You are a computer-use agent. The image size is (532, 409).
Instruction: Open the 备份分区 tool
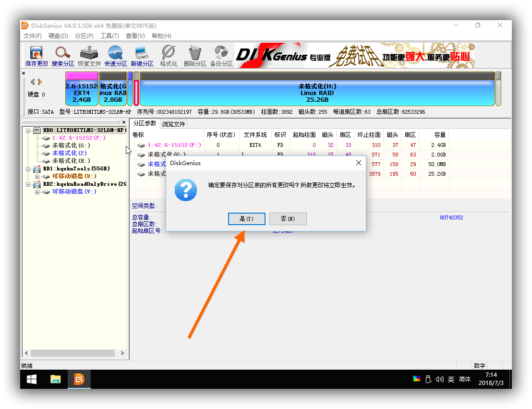pyautogui.click(x=221, y=56)
